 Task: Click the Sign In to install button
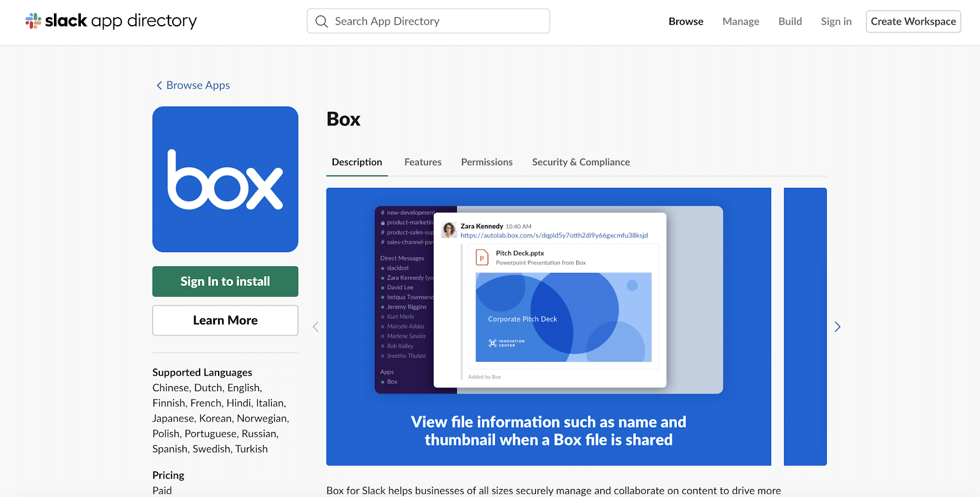click(x=225, y=282)
